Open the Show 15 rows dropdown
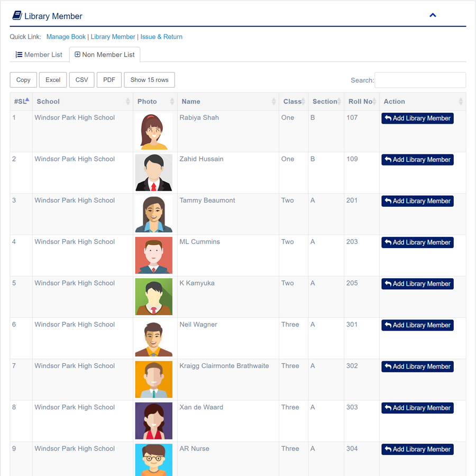 tap(149, 80)
